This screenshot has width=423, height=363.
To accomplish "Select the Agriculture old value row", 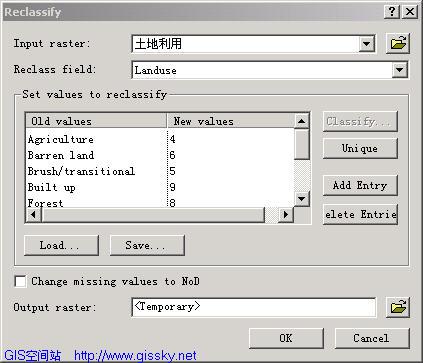I will pos(61,139).
